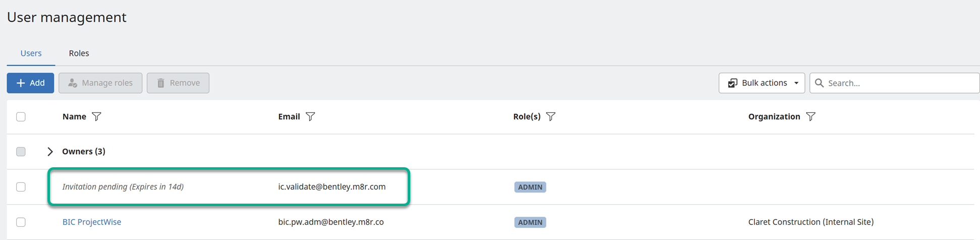Switch to the Roles tab

79,53
